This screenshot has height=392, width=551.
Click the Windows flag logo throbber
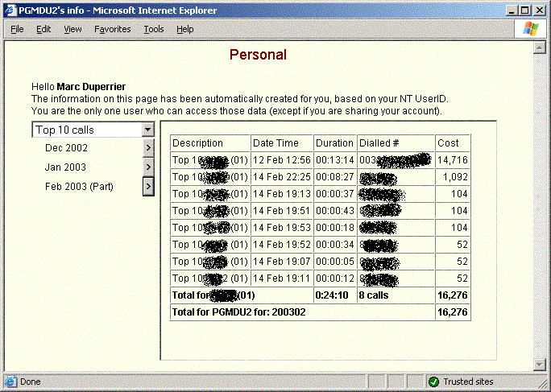pos(532,29)
